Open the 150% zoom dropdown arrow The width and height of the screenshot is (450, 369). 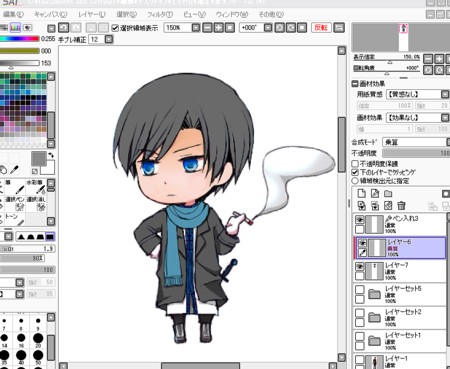click(196, 27)
